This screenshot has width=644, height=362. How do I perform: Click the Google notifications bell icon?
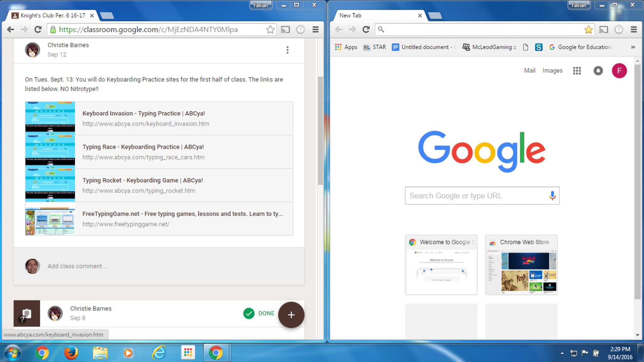(598, 71)
